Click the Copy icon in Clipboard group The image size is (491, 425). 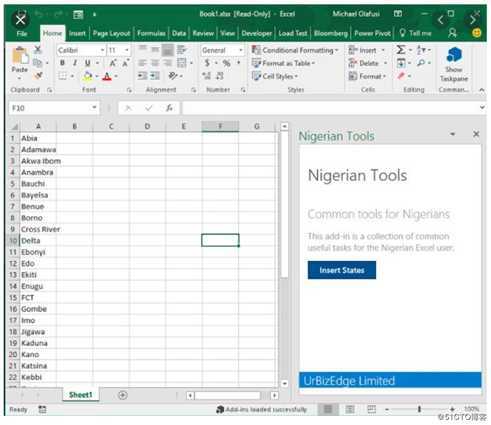(38, 63)
